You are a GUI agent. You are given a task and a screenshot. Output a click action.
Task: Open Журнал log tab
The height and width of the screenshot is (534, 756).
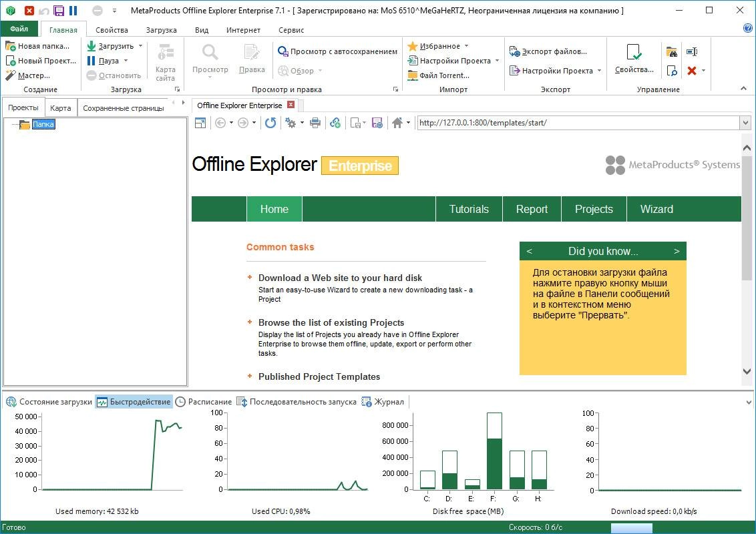point(383,402)
